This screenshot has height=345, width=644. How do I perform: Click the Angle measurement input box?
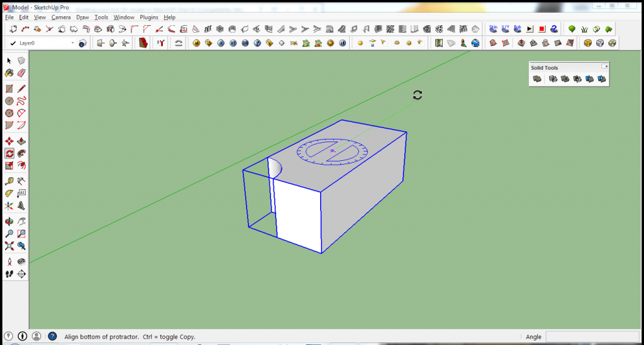tap(592, 336)
